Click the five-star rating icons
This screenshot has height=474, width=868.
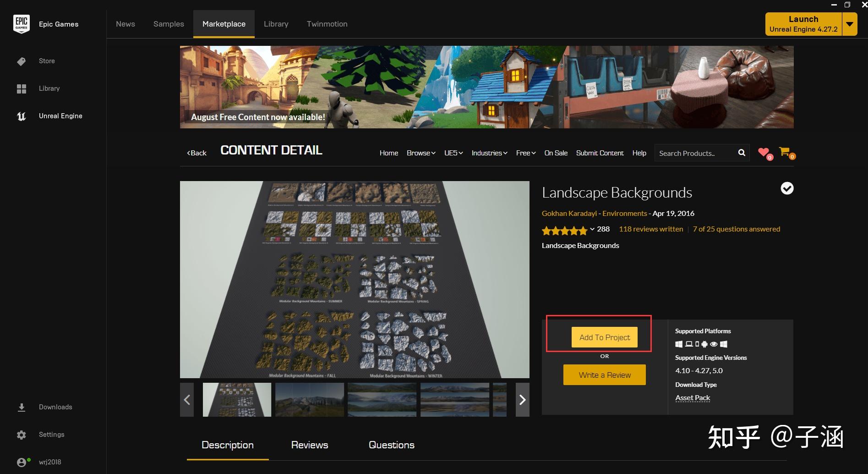tap(564, 230)
